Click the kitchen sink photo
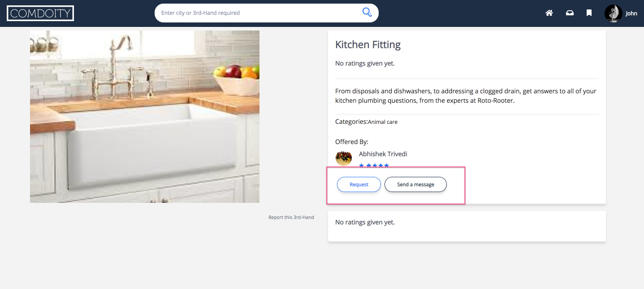This screenshot has width=644, height=289. [x=145, y=117]
